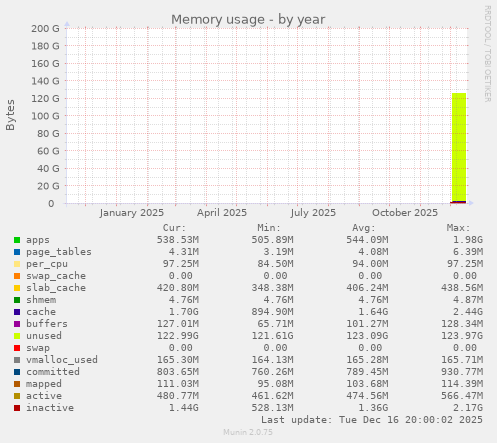Click the 'Avg:' column header
The height and width of the screenshot is (443, 497).
point(364,228)
